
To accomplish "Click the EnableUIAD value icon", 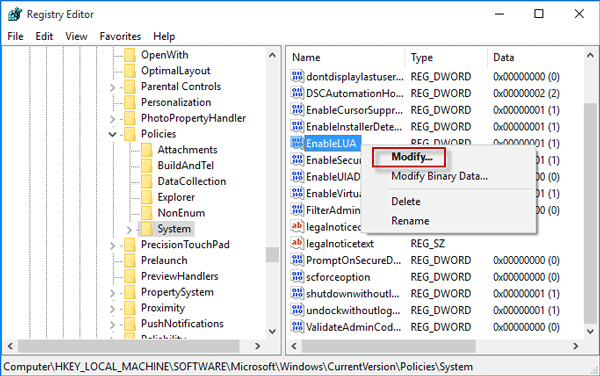I will tap(297, 176).
